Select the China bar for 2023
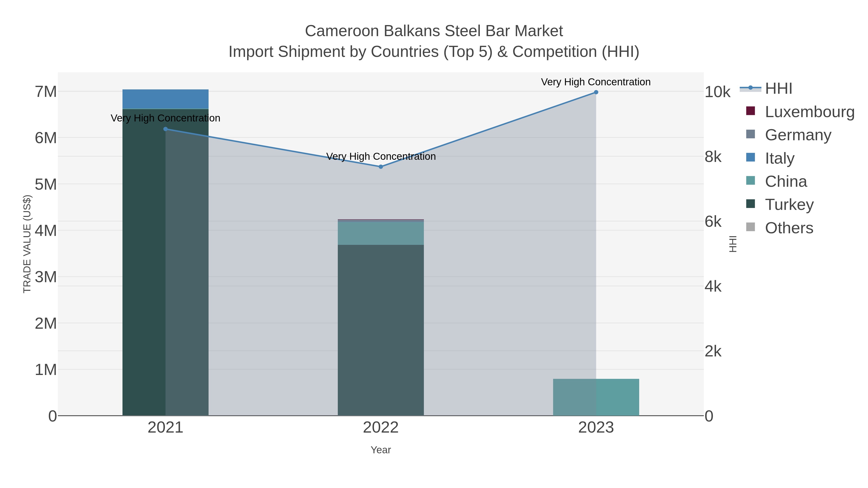 click(x=596, y=397)
